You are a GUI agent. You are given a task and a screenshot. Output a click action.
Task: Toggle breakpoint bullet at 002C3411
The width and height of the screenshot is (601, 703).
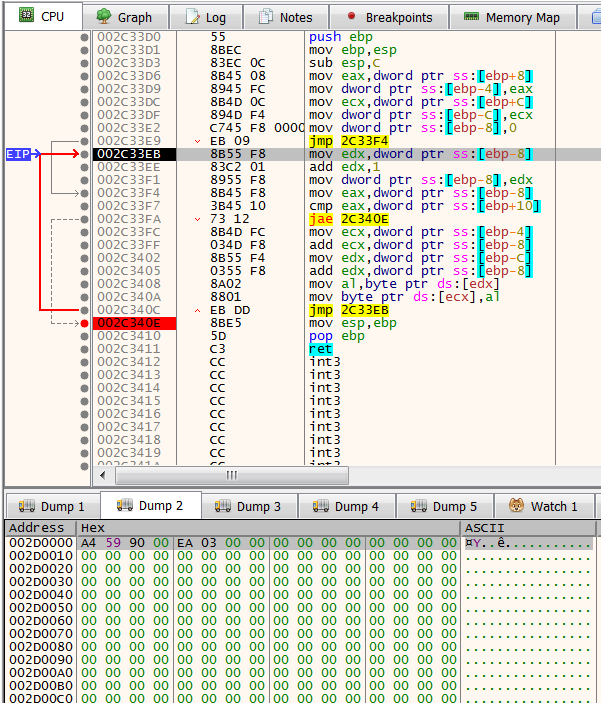(84, 349)
